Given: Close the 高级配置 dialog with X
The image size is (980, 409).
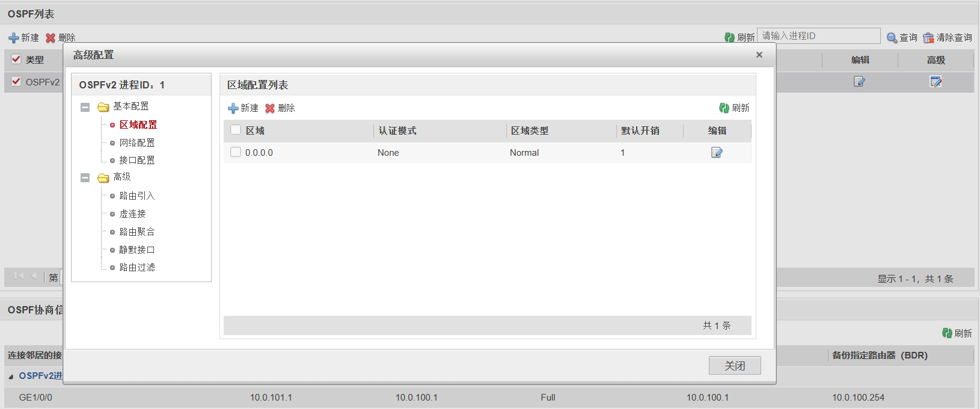Looking at the screenshot, I should (x=759, y=55).
